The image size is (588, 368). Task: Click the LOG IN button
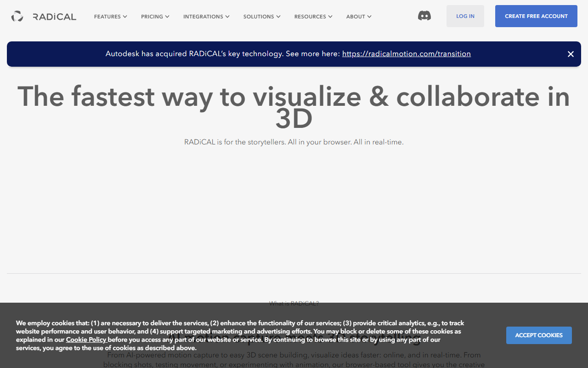[465, 16]
